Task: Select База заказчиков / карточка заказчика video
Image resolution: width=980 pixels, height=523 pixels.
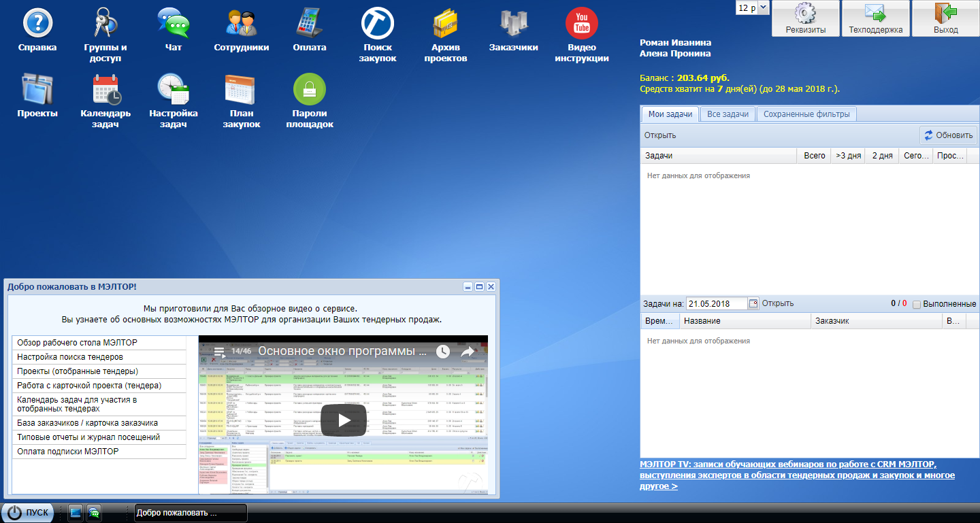Action: tap(99, 423)
